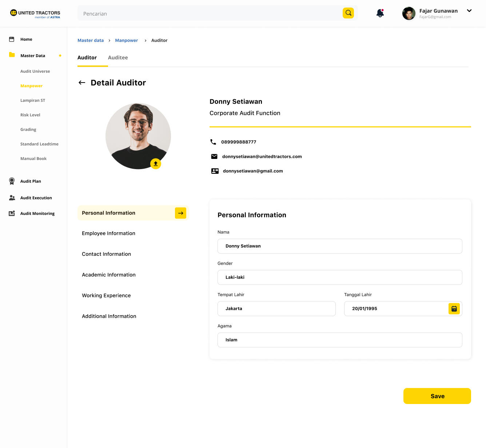Viewport: 486px width, 448px height.
Task: Follow the Manpower breadcrumb link
Action: (126, 40)
